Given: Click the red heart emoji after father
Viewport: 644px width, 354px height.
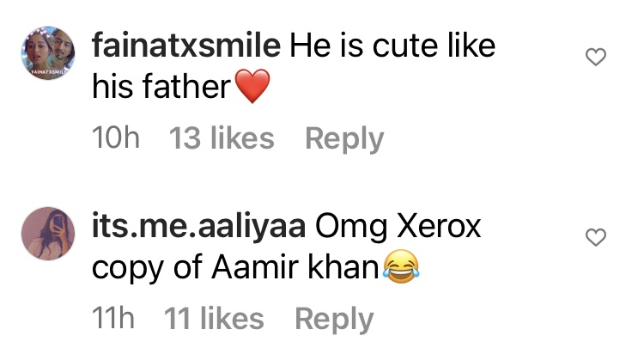Looking at the screenshot, I should click(x=252, y=86).
